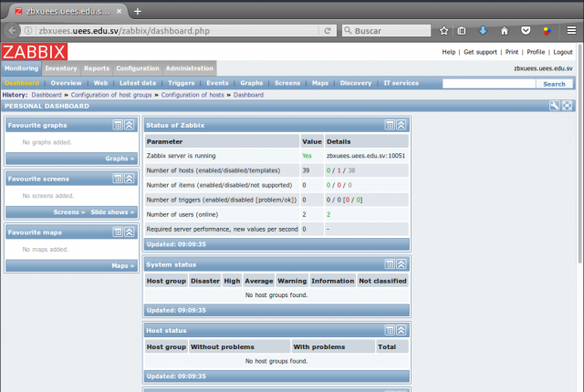Screen dimensions: 584x392
Task: Open the Screens submenu item
Action: (287, 83)
